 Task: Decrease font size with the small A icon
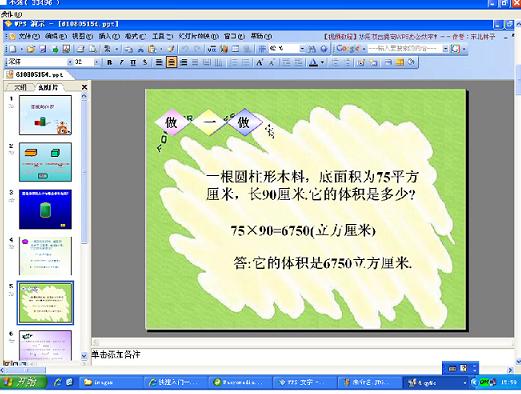(272, 62)
